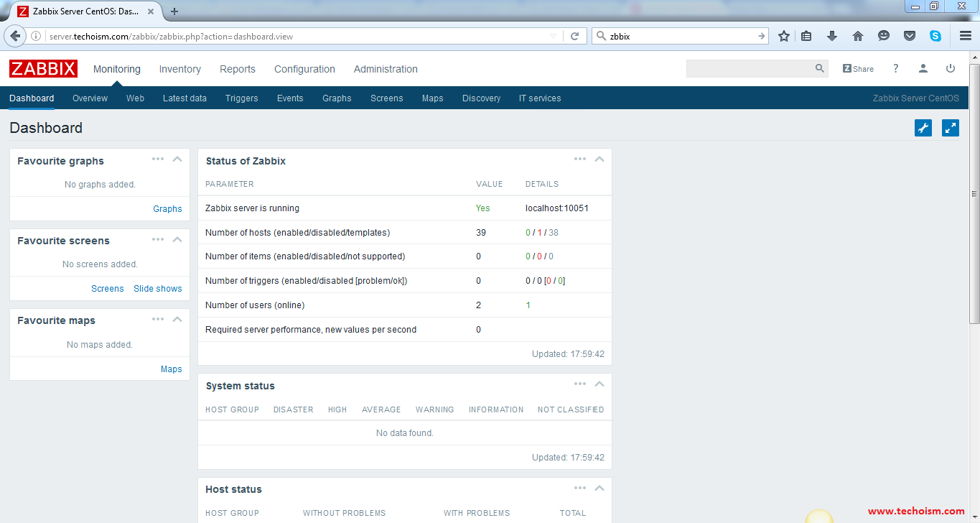Open the Reports main menu
Screen dimensions: 980x523
[x=238, y=69]
